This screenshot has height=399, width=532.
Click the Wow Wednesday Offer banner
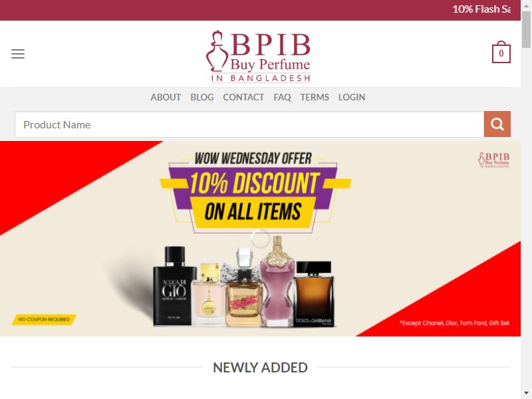[x=260, y=239]
